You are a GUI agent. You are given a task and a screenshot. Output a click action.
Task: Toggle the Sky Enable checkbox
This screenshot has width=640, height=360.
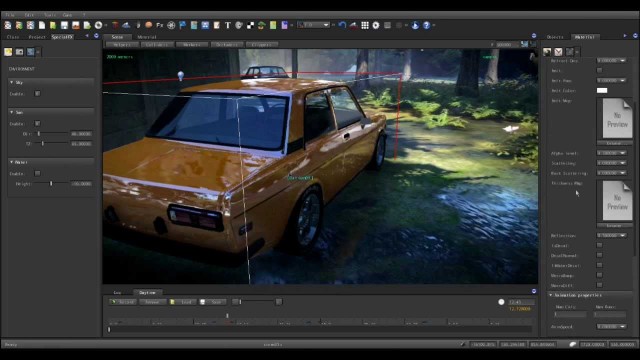click(38, 93)
